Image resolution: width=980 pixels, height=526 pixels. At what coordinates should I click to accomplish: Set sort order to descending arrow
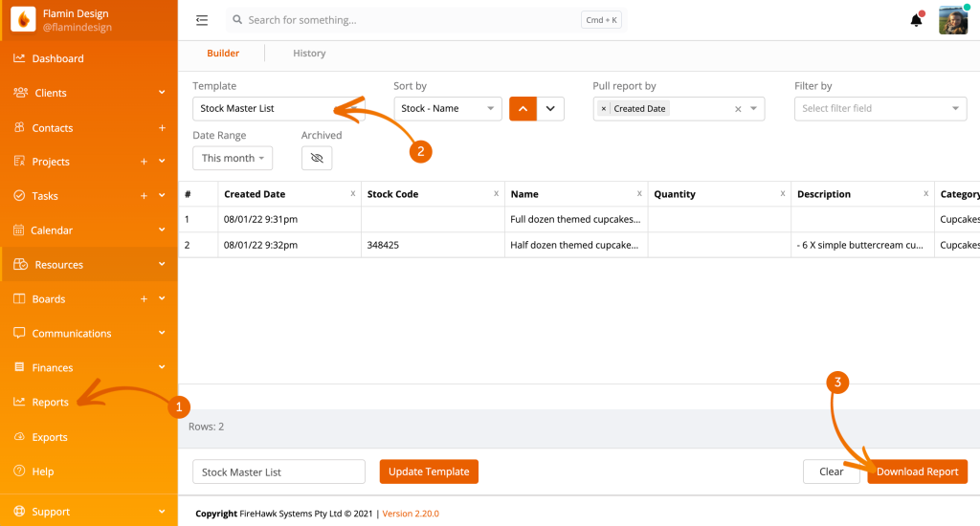(x=549, y=109)
